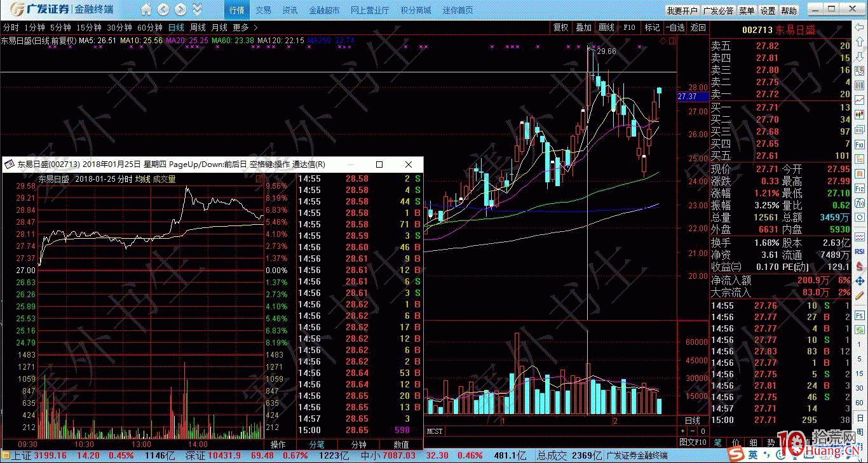Click the 叠加 overlay button
Viewport: 868px width, 463px height.
pos(583,27)
